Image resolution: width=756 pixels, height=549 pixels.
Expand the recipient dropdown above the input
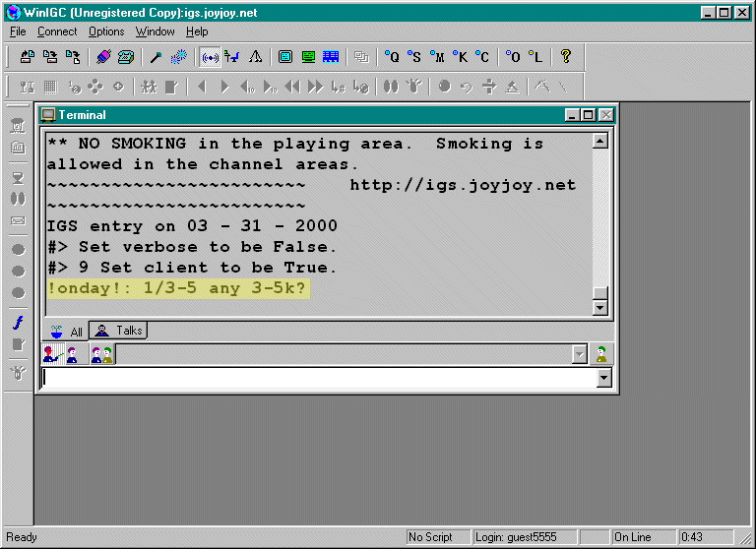579,355
